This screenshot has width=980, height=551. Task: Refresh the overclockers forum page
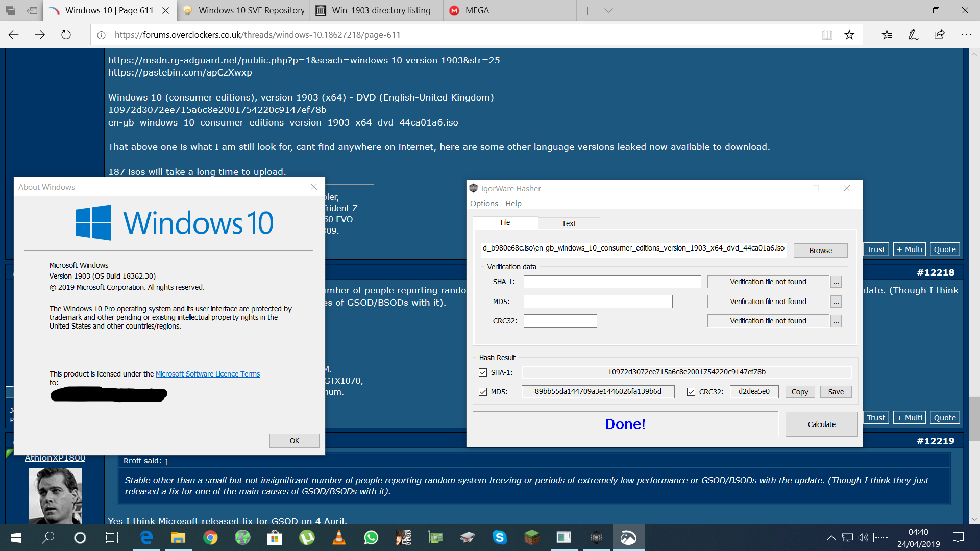66,35
